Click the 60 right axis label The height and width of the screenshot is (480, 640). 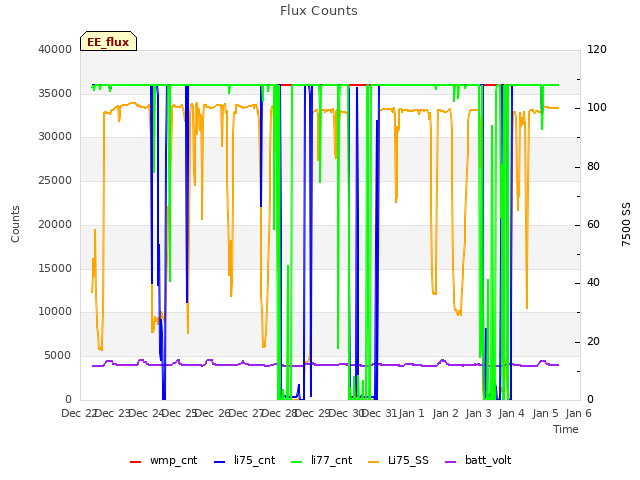click(593, 224)
